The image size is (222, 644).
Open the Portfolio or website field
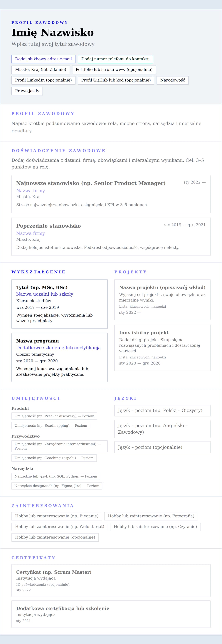click(114, 70)
